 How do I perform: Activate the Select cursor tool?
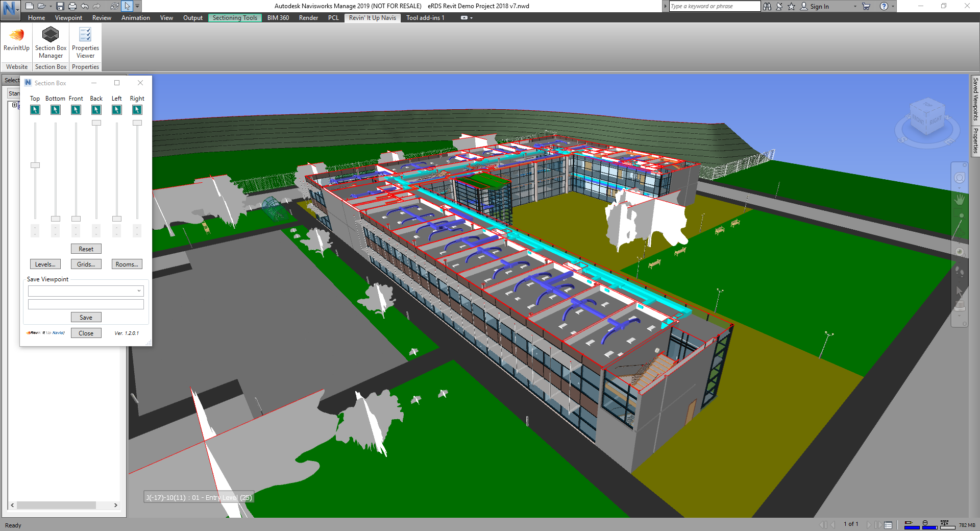pos(127,6)
